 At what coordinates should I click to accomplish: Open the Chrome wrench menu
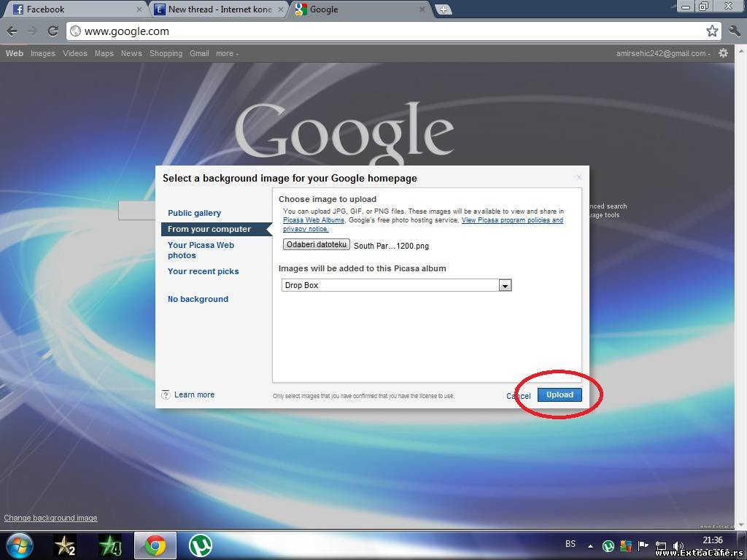click(x=734, y=31)
